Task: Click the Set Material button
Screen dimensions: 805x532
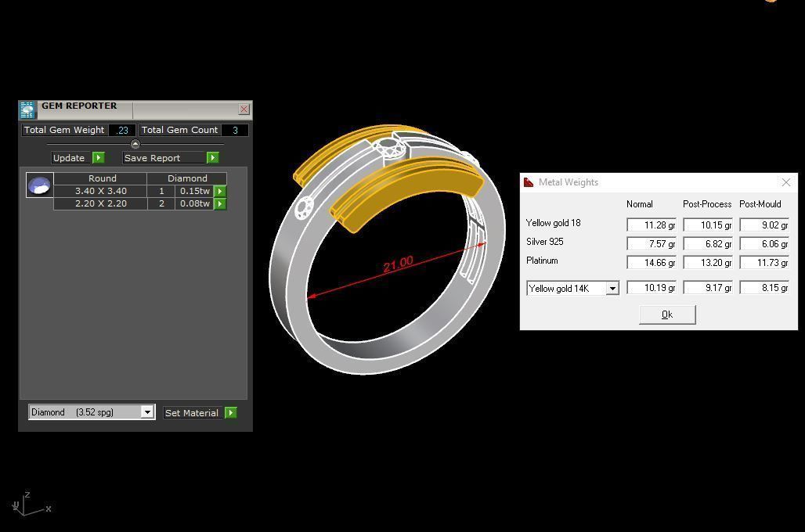Action: click(193, 412)
